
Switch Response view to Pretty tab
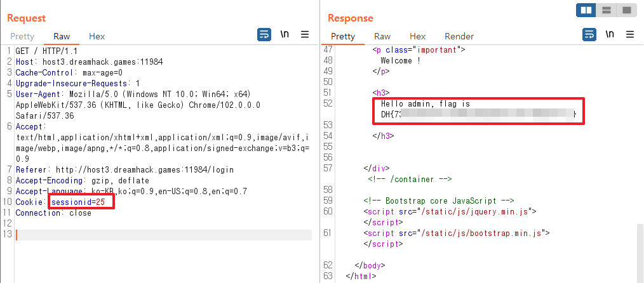point(343,37)
